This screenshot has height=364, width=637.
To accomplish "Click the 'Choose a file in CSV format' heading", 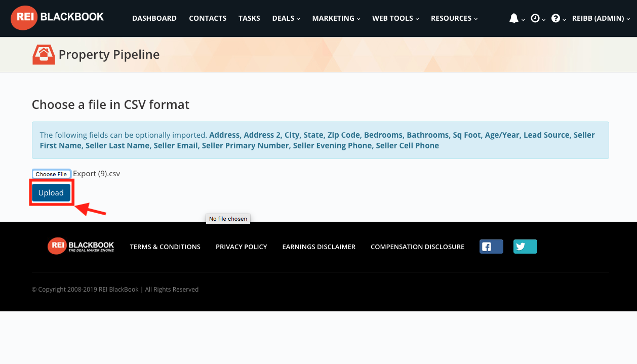I will [110, 105].
